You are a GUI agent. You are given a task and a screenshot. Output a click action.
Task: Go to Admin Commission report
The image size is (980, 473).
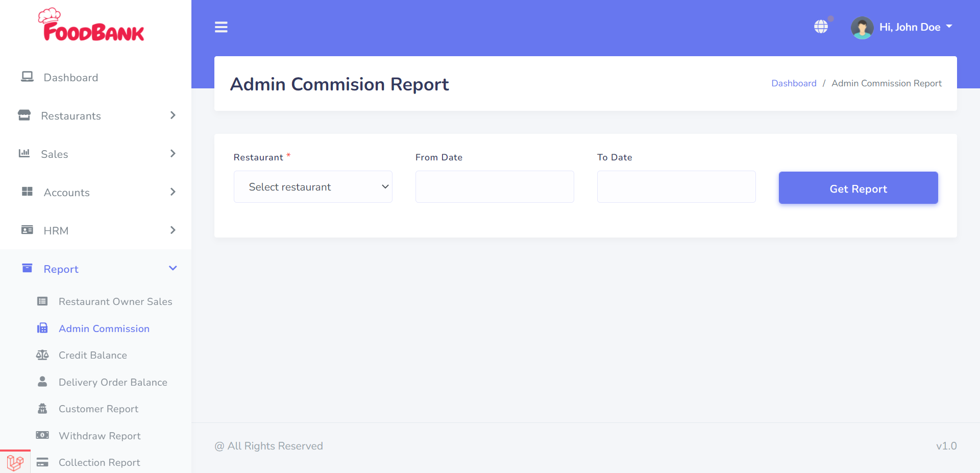104,328
